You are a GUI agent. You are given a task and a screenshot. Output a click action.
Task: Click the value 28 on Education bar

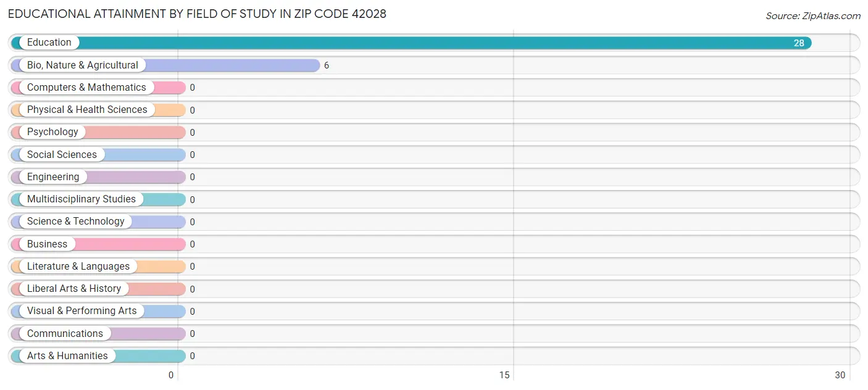pyautogui.click(x=799, y=43)
